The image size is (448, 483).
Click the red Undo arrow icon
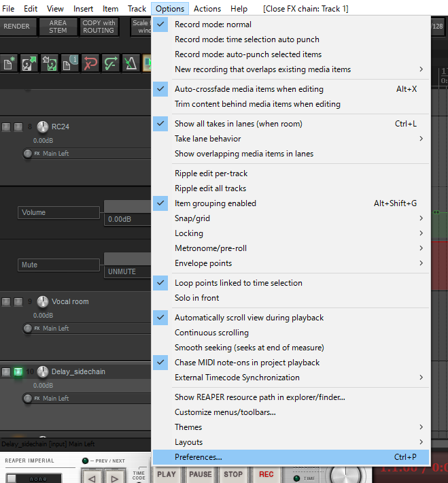coord(90,63)
